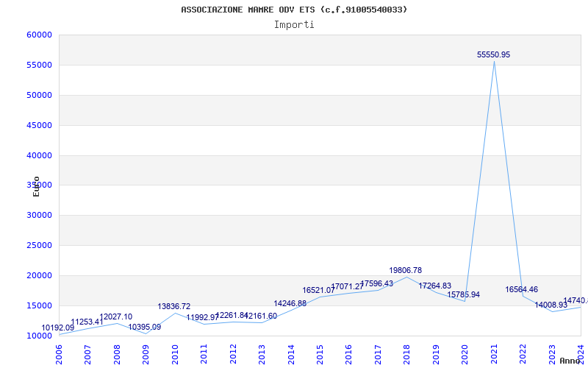Click the 2006 x-axis year label
Viewport: 588px width, 368px height.
59,355
